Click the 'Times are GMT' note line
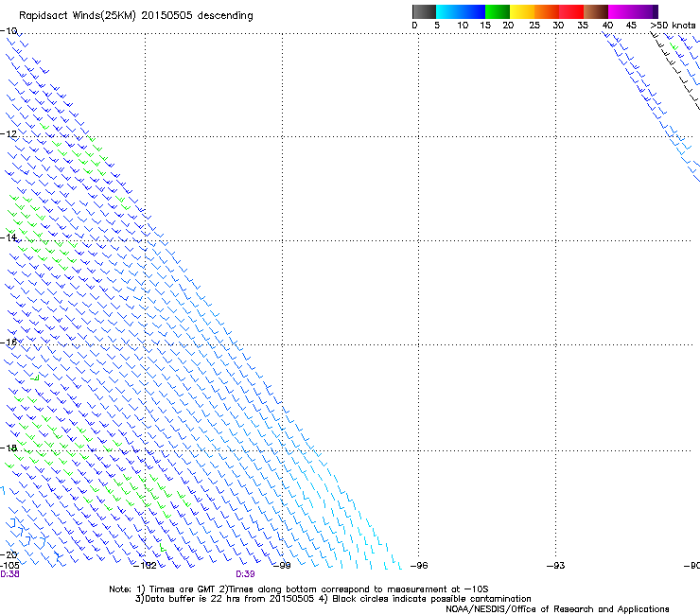 [x=299, y=589]
